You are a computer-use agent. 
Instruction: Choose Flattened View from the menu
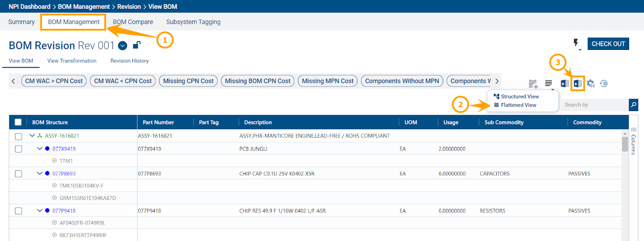[x=518, y=105]
